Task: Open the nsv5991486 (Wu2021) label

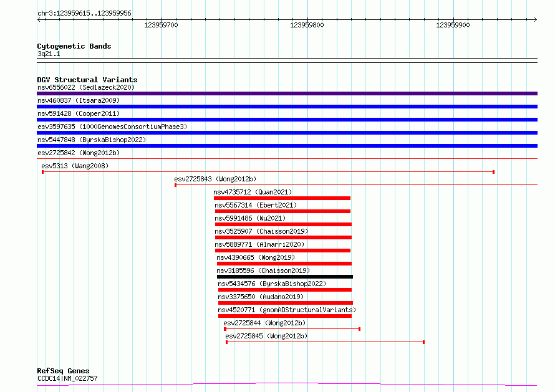Action: 250,218
